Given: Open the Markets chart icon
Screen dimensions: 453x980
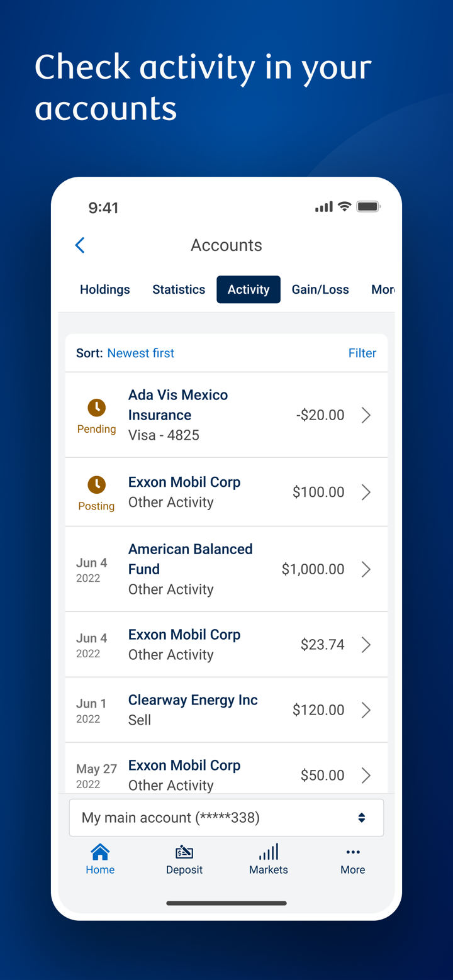Looking at the screenshot, I should (x=269, y=852).
